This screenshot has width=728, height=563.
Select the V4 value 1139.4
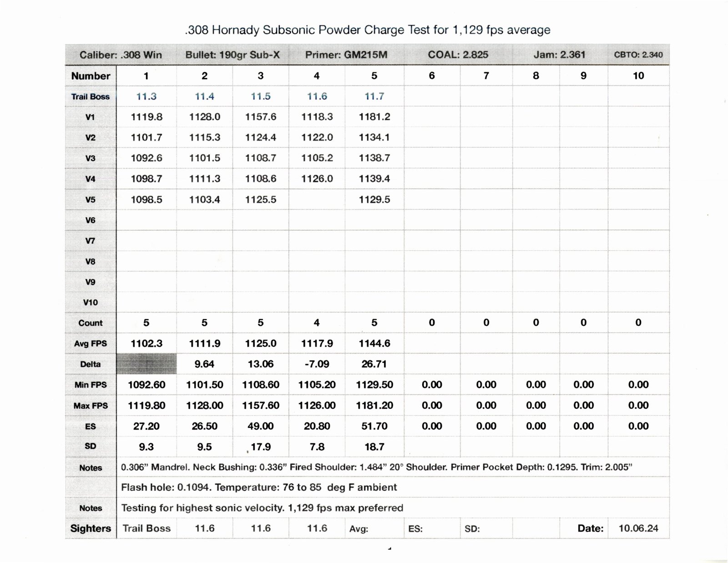click(374, 179)
